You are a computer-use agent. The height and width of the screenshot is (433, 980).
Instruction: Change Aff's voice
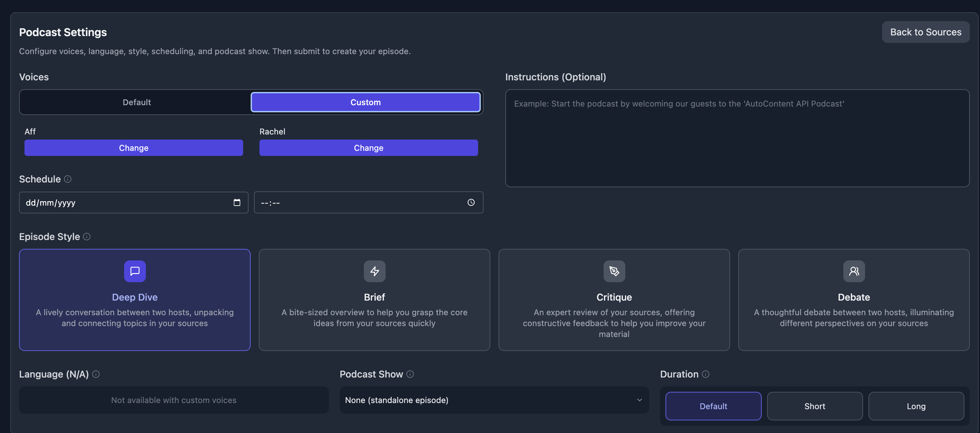[x=134, y=148]
